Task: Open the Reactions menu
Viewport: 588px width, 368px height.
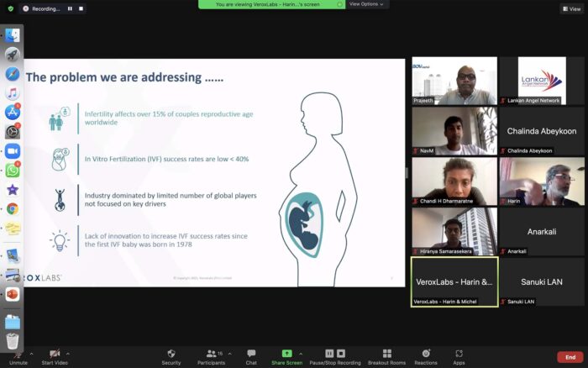Action: [x=426, y=356]
